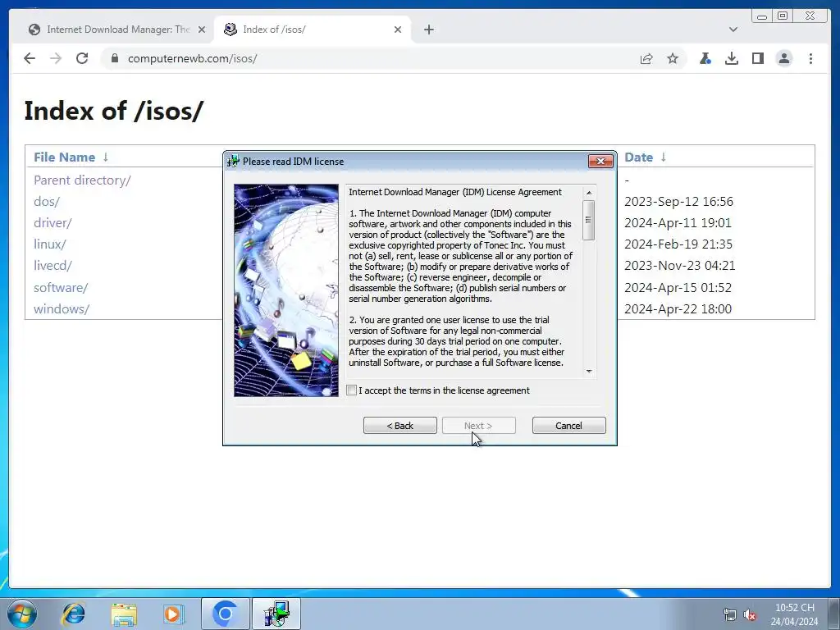This screenshot has width=840, height=630.
Task: Click date 2024-Apr-11 19:01
Action: [678, 223]
